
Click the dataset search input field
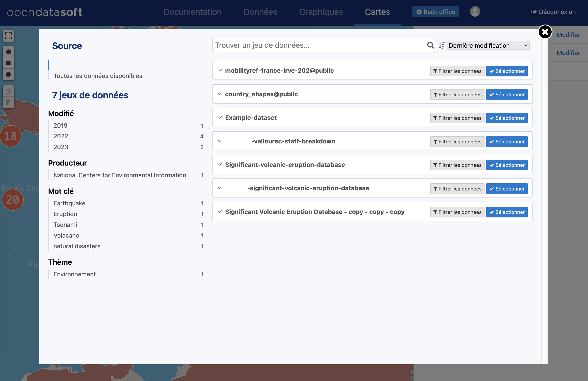pos(319,45)
